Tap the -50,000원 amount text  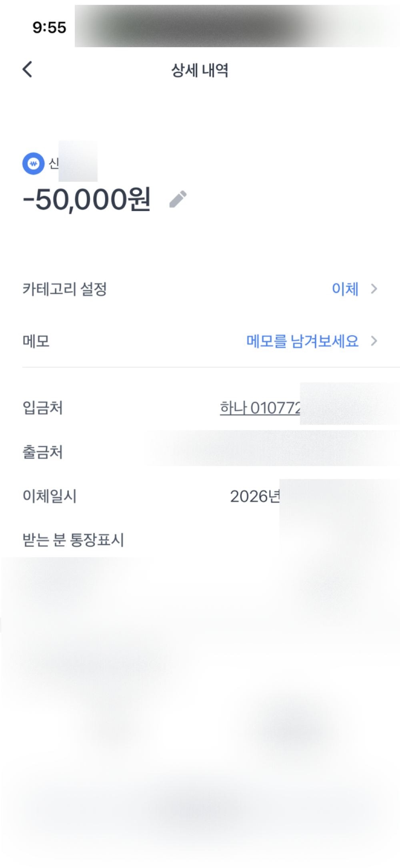pos(87,199)
